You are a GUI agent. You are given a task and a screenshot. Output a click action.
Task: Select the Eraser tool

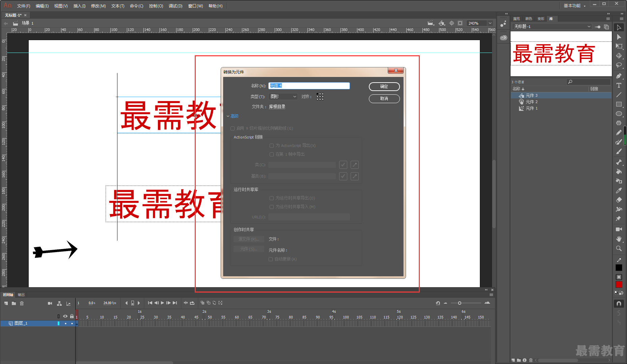(x=619, y=200)
